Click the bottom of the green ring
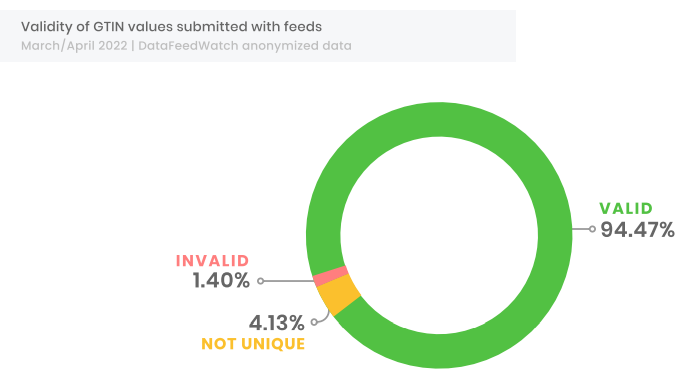689x381 pixels. pos(439,351)
